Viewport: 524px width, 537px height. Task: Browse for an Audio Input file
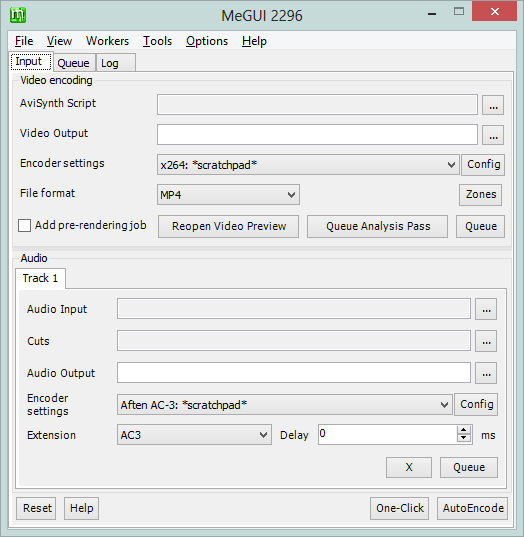[486, 309]
